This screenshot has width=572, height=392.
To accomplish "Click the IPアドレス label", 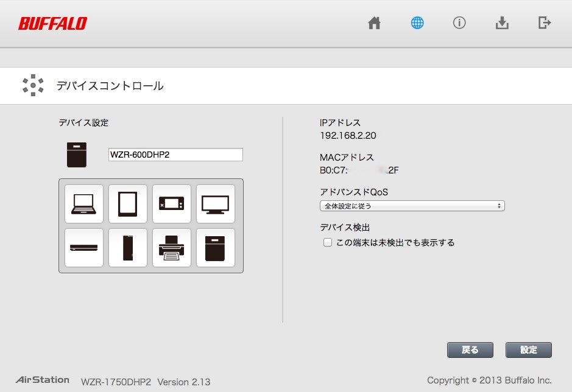I will tap(340, 123).
